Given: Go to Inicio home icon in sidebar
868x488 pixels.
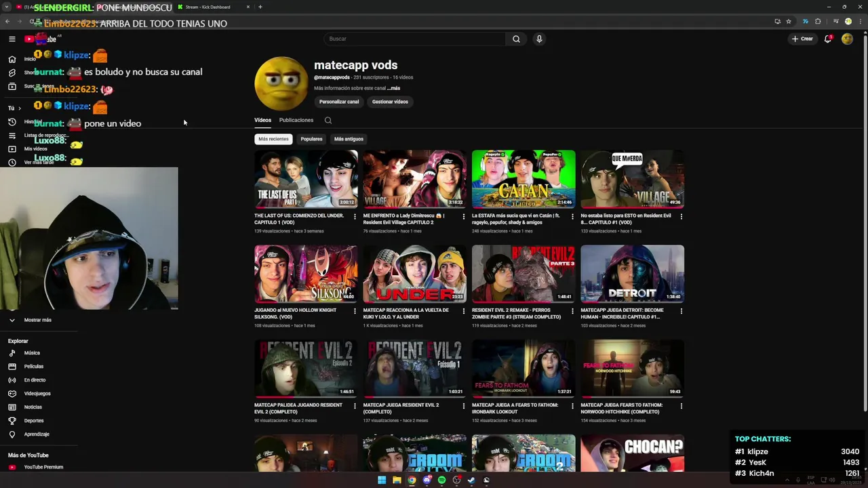Looking at the screenshot, I should 12,59.
